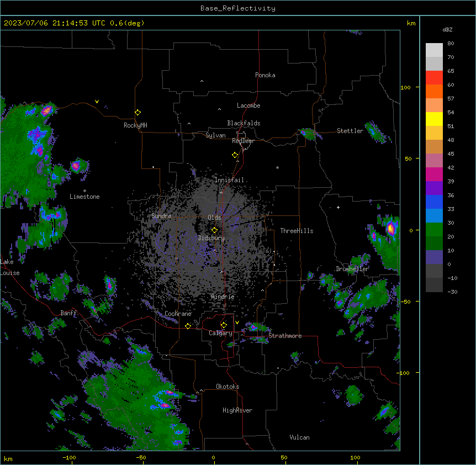Click the intense storm cell east of ThreeHills

391,228
